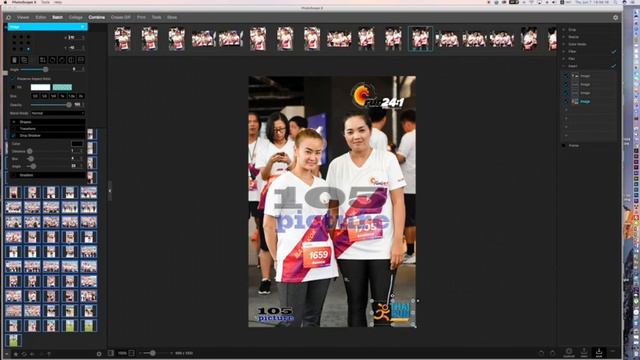This screenshot has height=360, width=640.
Task: Open the Blend Mode Normal dropdown
Action: click(58, 113)
